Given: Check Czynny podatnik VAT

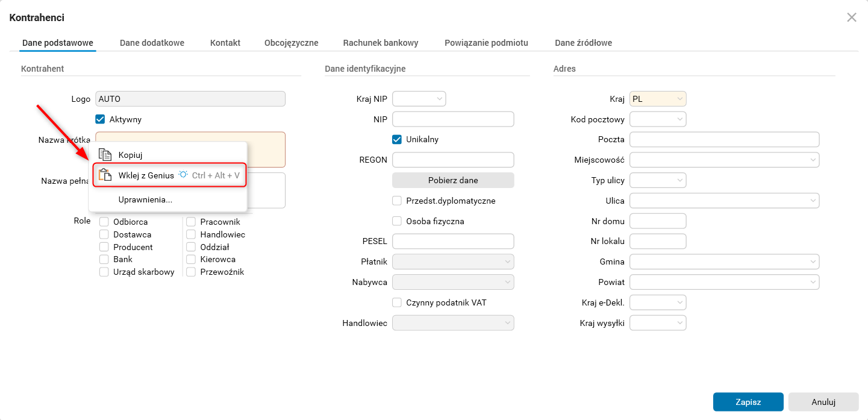Looking at the screenshot, I should coord(397,302).
